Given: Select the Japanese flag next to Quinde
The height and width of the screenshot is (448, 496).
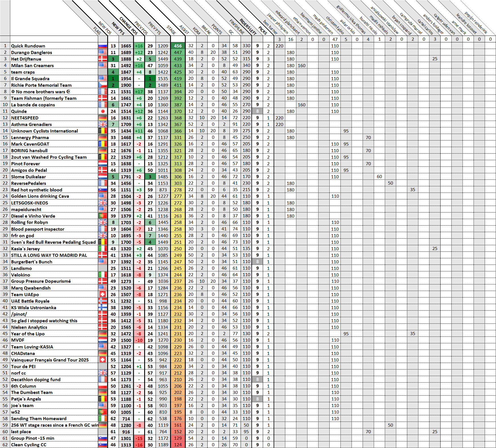Looking at the screenshot, I should [102, 111].
